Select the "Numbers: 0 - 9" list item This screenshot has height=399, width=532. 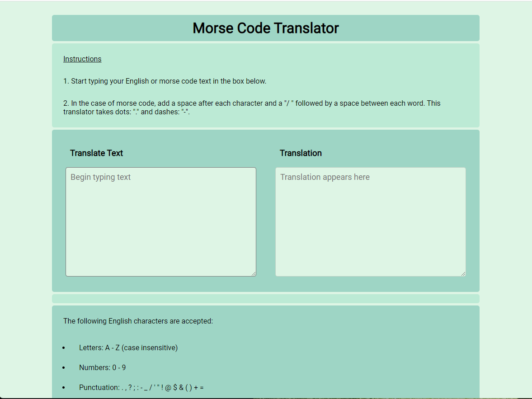pyautogui.click(x=102, y=368)
